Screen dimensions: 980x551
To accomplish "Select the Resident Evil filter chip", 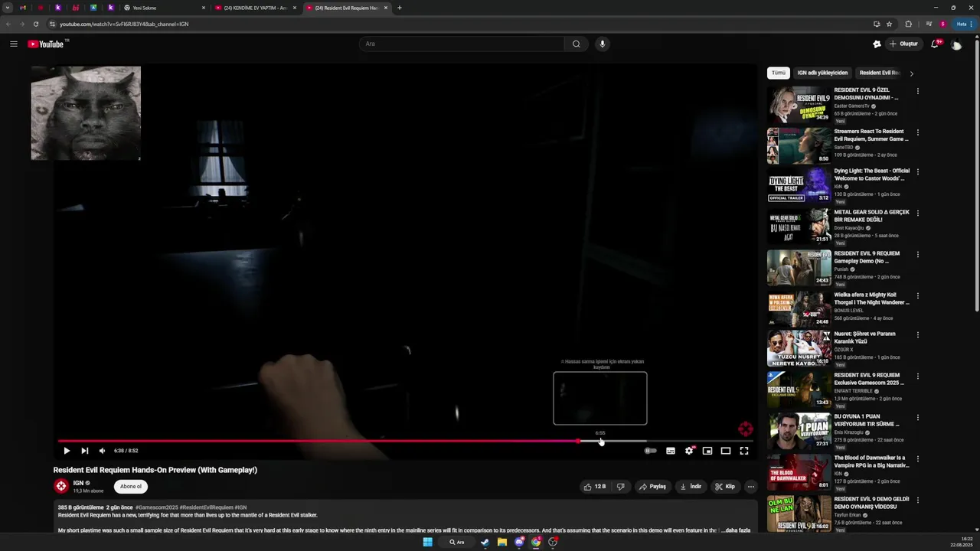I will click(879, 73).
